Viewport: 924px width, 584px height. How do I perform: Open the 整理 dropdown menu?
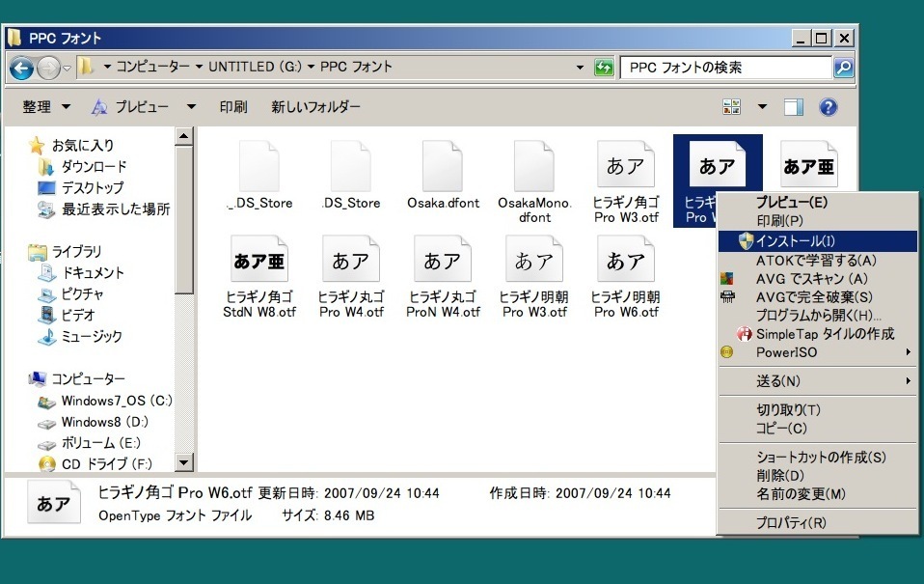(46, 107)
